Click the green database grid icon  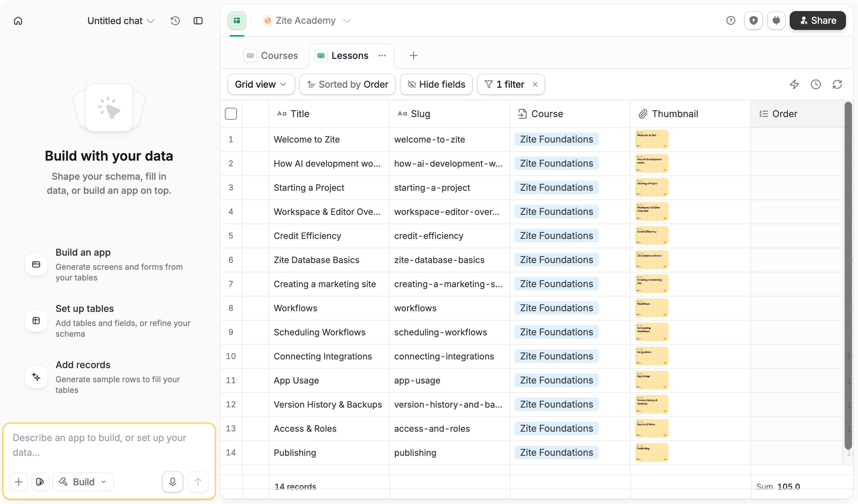(x=237, y=20)
